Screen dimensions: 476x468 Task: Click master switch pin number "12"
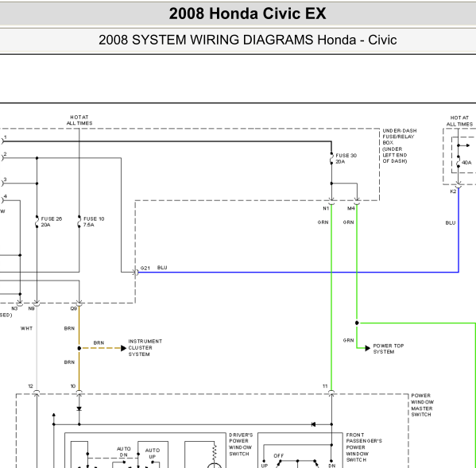click(x=30, y=386)
